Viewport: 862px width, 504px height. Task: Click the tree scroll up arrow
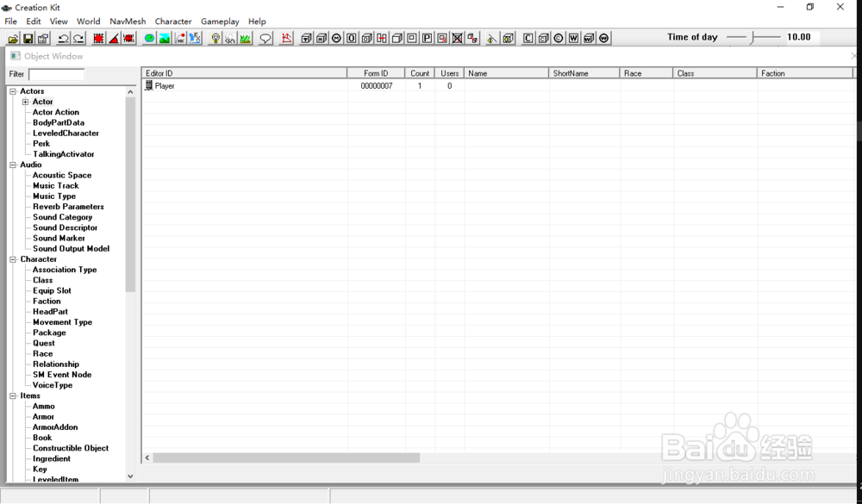[x=130, y=92]
